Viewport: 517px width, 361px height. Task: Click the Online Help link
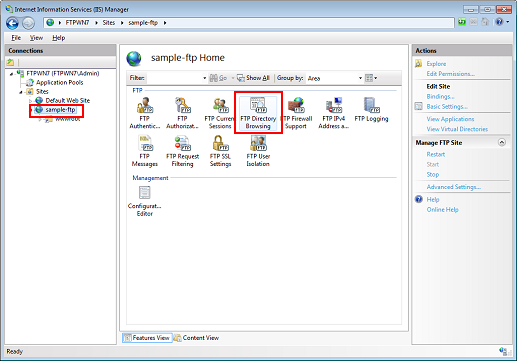click(442, 210)
